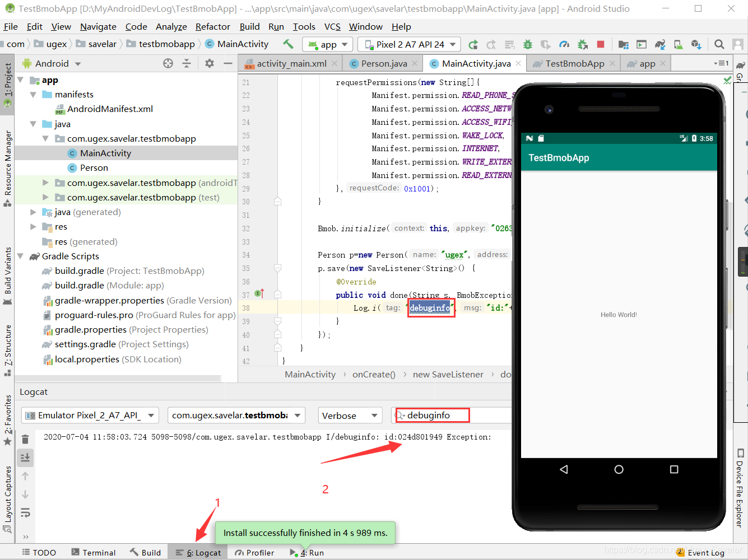Open the app run configuration dropdown
Screen dimensions: 748x560
tap(328, 44)
